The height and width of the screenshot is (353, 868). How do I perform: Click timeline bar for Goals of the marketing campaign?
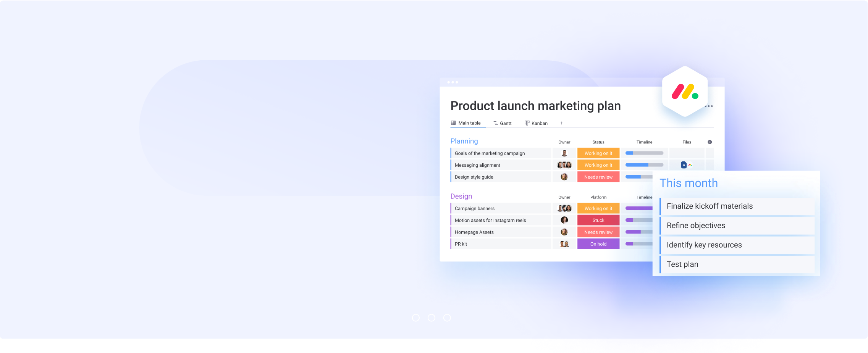point(644,153)
